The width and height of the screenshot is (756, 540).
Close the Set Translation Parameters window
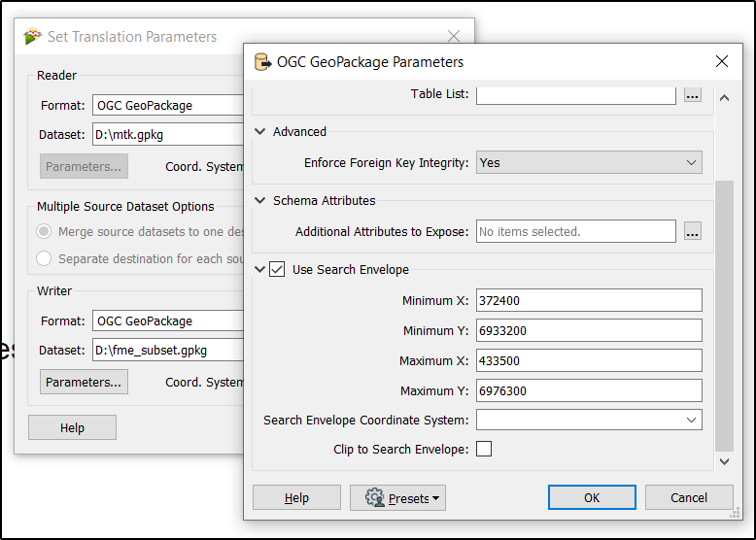(x=453, y=36)
